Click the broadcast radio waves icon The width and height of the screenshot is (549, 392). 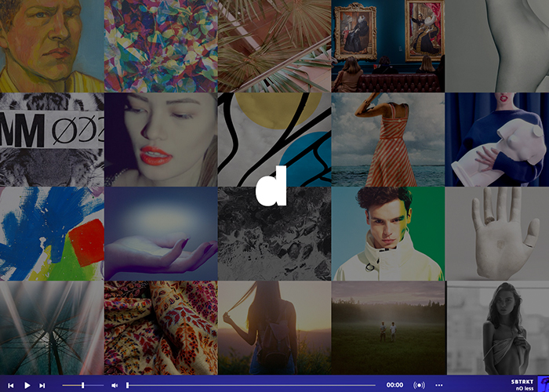coord(419,385)
